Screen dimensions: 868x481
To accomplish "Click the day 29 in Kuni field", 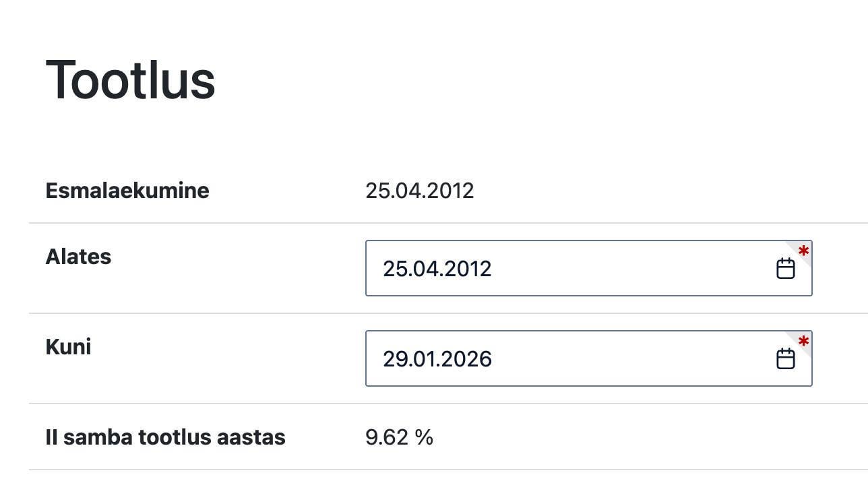I will point(394,359).
